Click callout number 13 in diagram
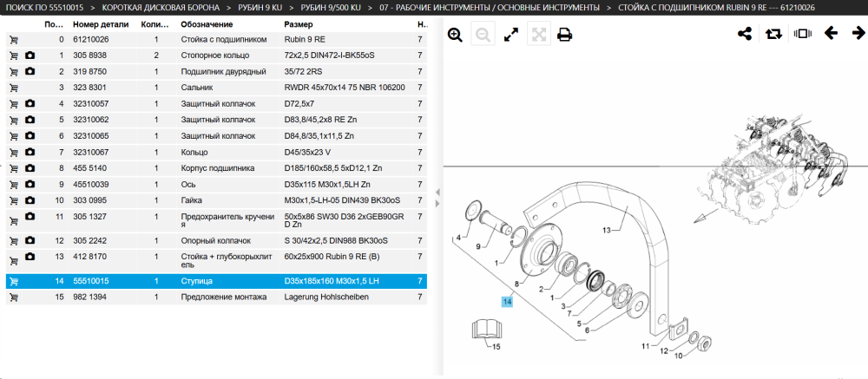Screen dimensions: 868x379 pyautogui.click(x=606, y=230)
